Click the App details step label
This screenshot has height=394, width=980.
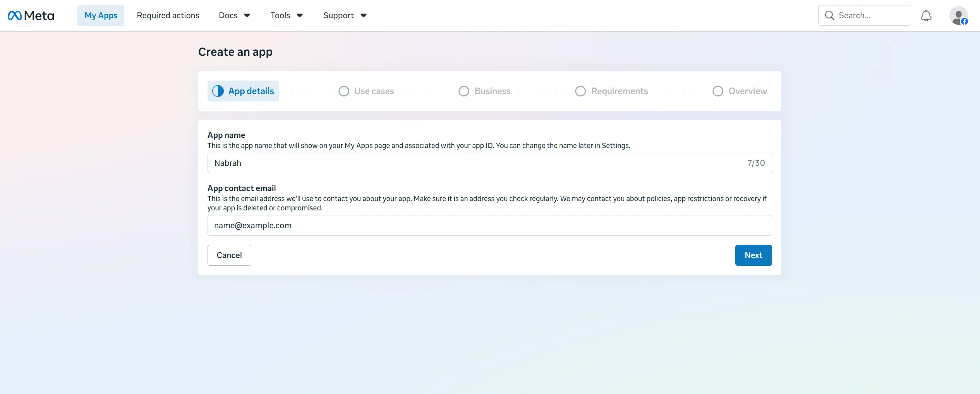pos(251,91)
